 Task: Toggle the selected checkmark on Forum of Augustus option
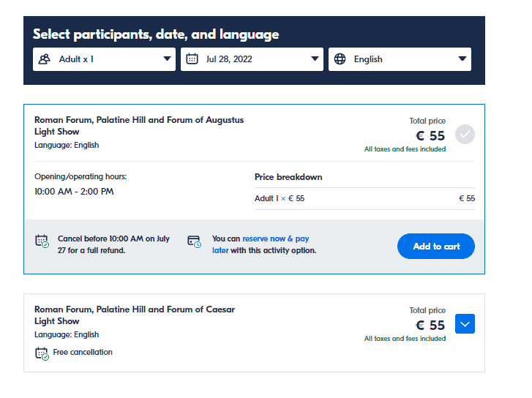point(465,135)
